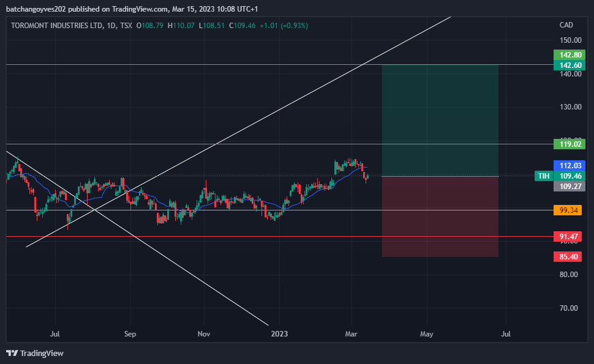The height and width of the screenshot is (364, 594).
Task: Click the Sep label on time axis
Action: pos(130,334)
